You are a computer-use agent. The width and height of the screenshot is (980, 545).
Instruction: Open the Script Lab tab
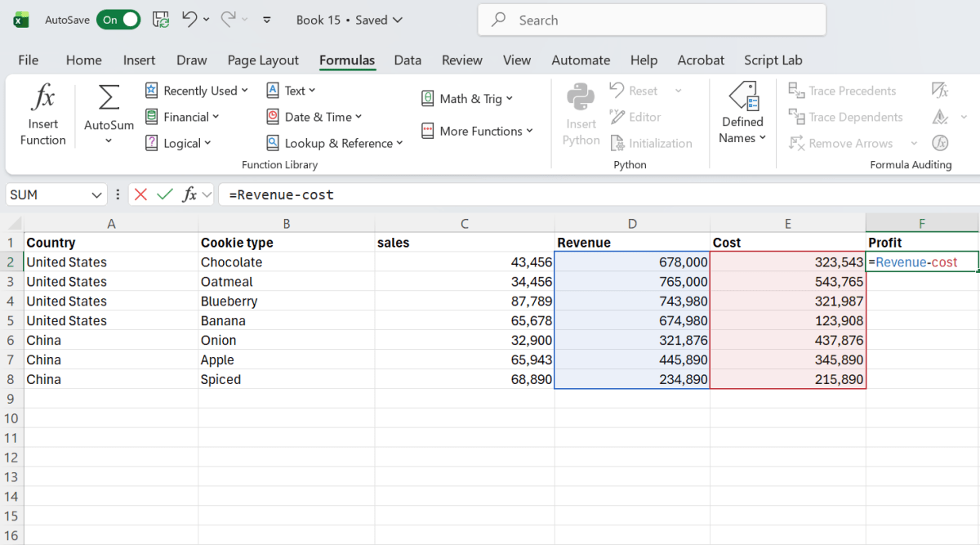pyautogui.click(x=773, y=60)
